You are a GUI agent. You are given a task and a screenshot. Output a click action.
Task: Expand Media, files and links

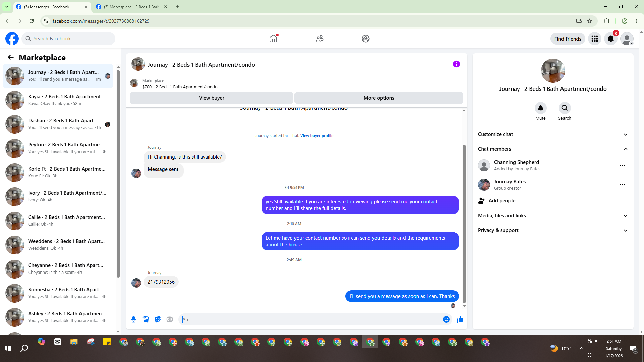(625, 216)
